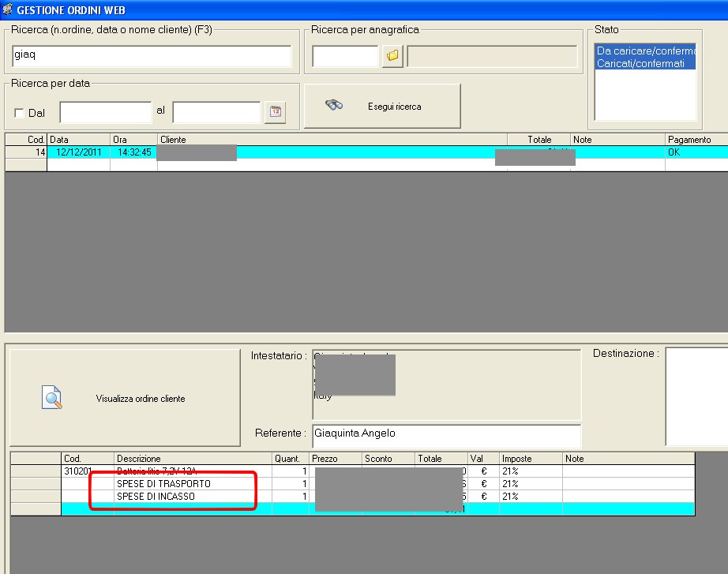Click date cell '12/12/2011'
Image resolution: width=728 pixels, height=574 pixels.
pyautogui.click(x=78, y=152)
